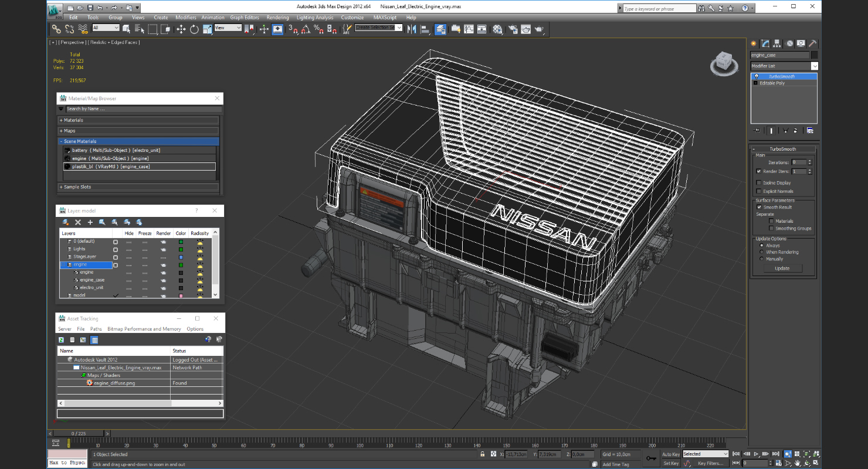Image resolution: width=868 pixels, height=469 pixels.
Task: Open the selection filter All dropdown
Action: pos(106,28)
